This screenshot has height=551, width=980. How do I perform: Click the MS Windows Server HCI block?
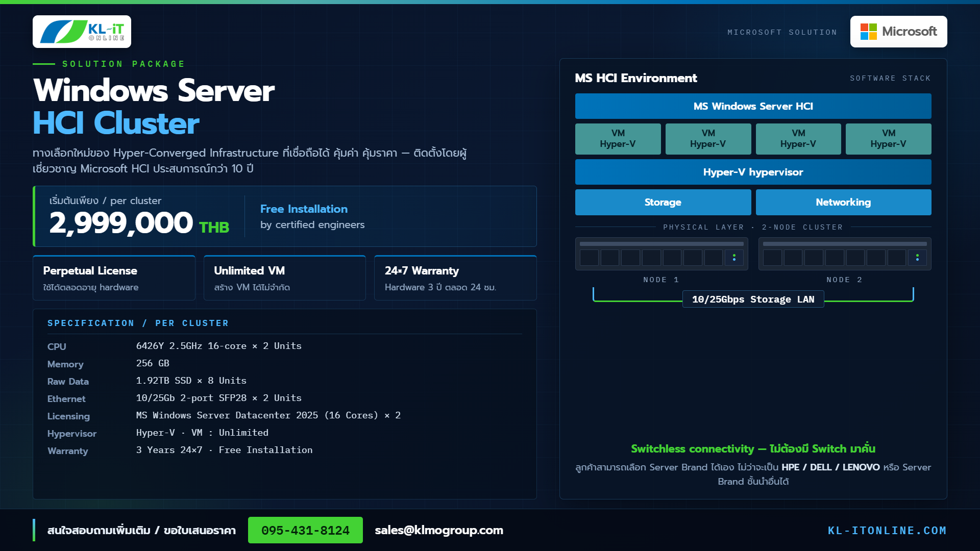point(753,106)
